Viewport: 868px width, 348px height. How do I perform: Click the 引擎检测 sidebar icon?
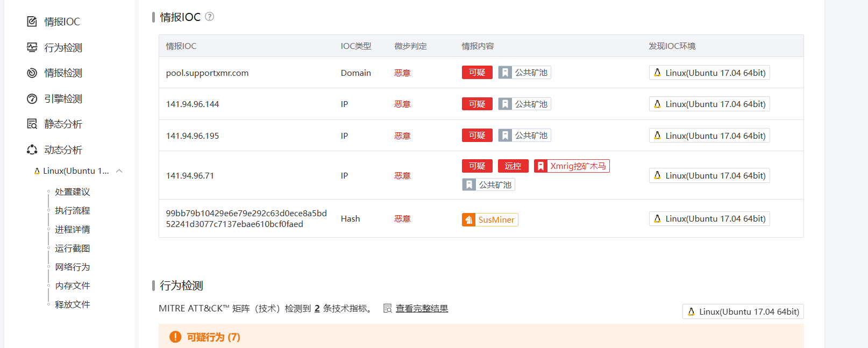(x=32, y=98)
